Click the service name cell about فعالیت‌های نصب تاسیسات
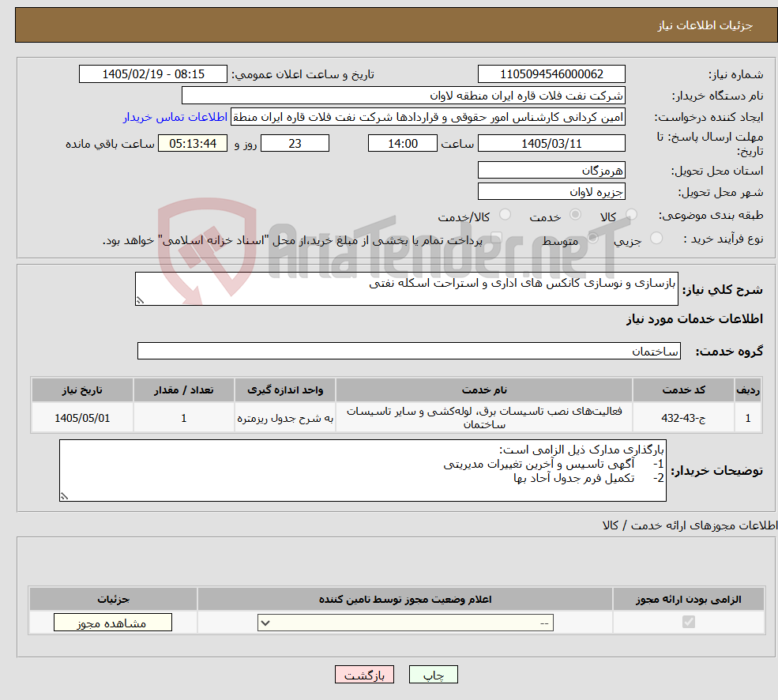Viewport: 778px width, 700px height. pyautogui.click(x=484, y=418)
